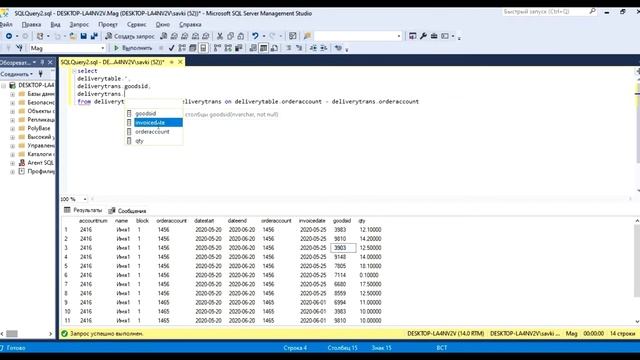This screenshot has width=640, height=360.
Task: Click the accountnum column header
Action: tap(93, 221)
